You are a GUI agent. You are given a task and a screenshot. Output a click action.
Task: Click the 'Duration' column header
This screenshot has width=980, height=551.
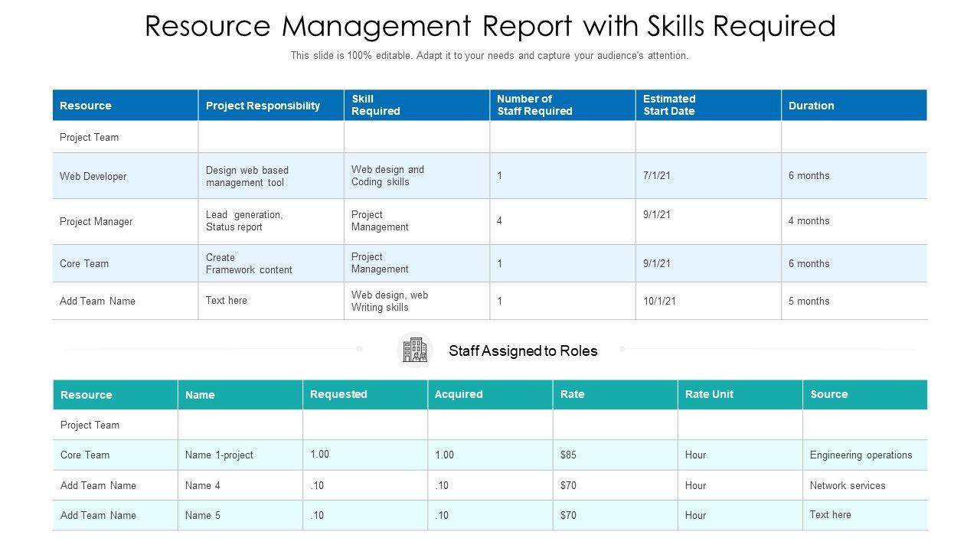point(854,106)
